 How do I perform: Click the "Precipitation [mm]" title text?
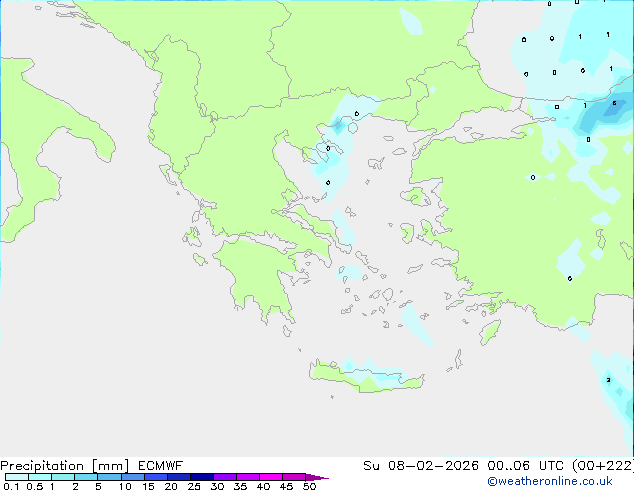tap(65, 466)
